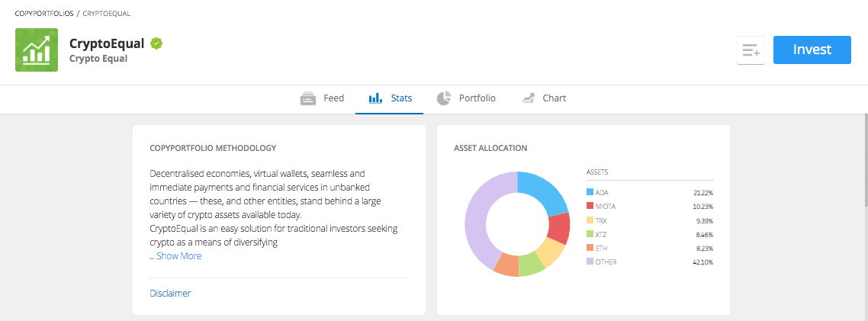Screen dimensions: 868x321
Task: Click the 10.23% allocation value
Action: click(702, 207)
